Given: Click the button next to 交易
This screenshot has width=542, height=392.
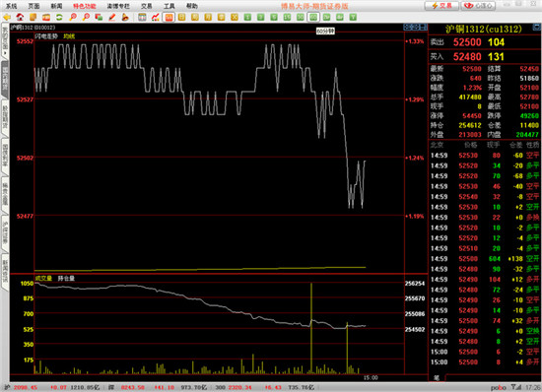Looking at the screenshot, I should (x=478, y=6).
